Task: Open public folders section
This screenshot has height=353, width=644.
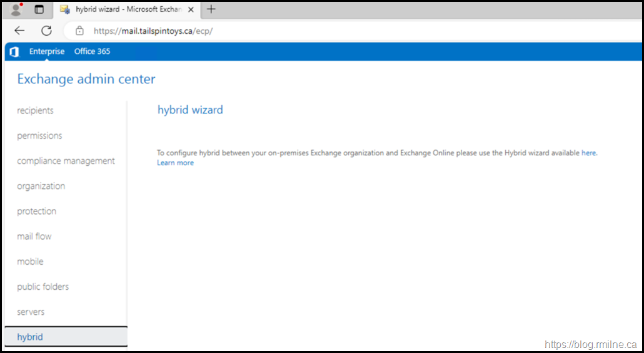Action: pos(43,287)
